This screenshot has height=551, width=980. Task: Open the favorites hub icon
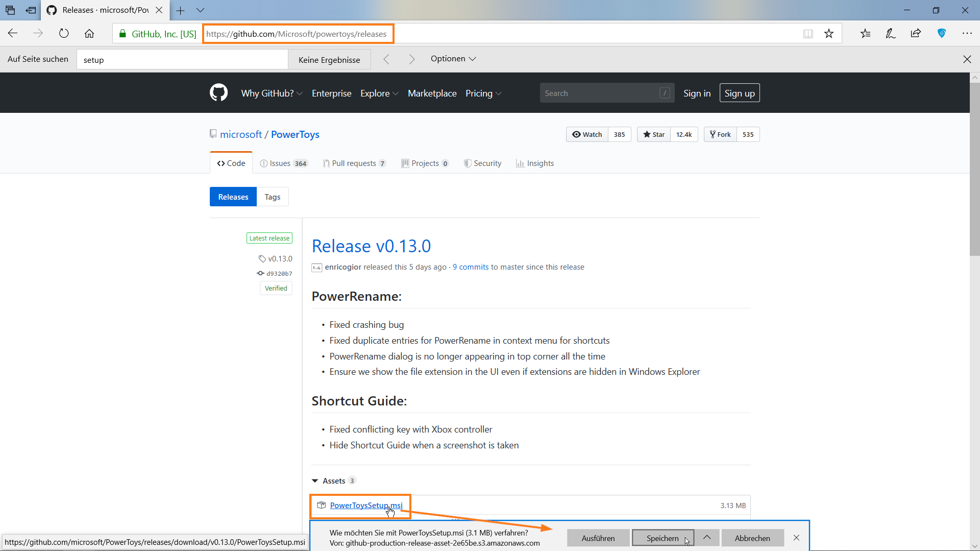tap(865, 34)
